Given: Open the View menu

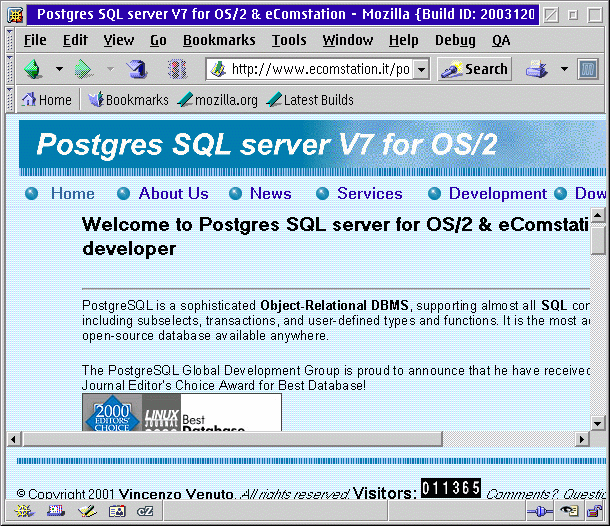Looking at the screenshot, I should (x=119, y=40).
